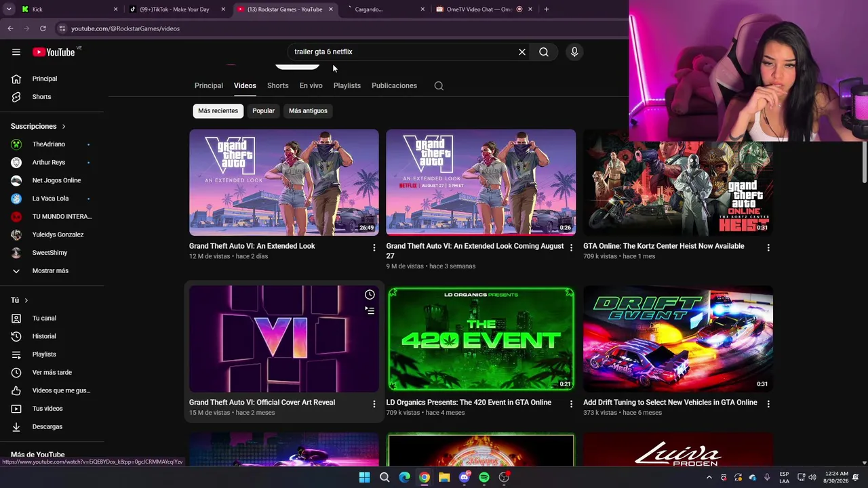
Task: Go back with the browser back arrow
Action: click(x=10, y=28)
